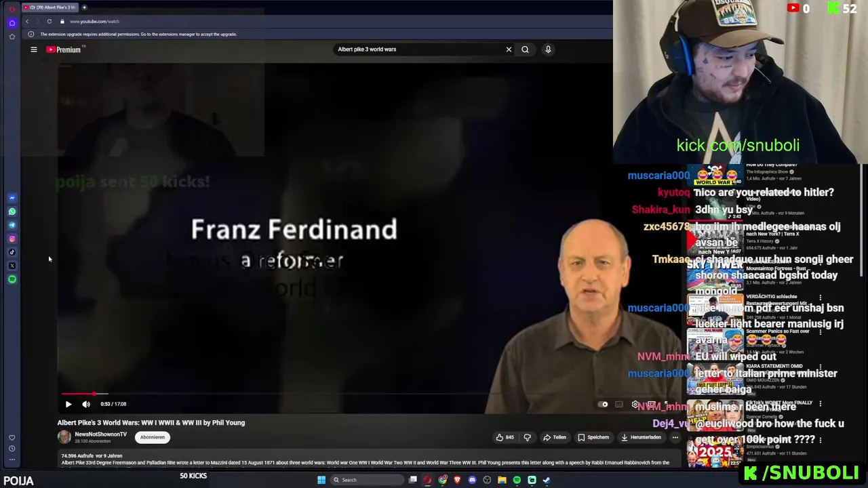Screen dimensions: 868x488
Task: Open OBS Studio from the taskbar
Action: [x=487, y=480]
